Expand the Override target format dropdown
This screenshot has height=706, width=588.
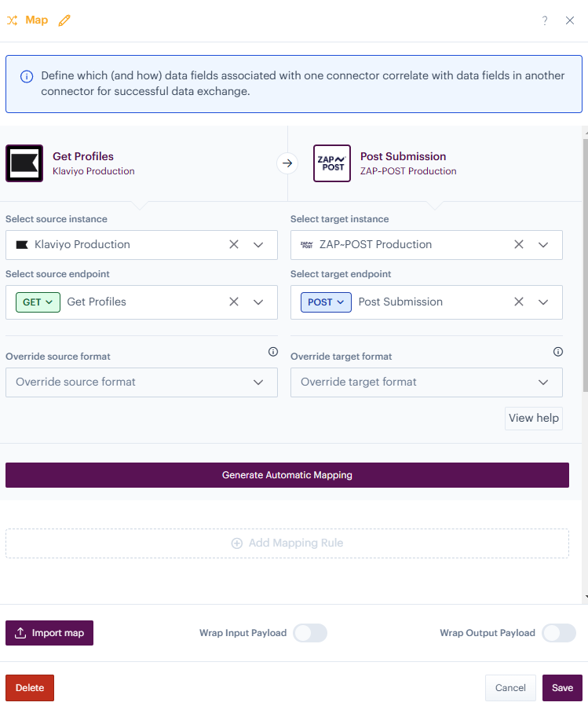pyautogui.click(x=426, y=382)
